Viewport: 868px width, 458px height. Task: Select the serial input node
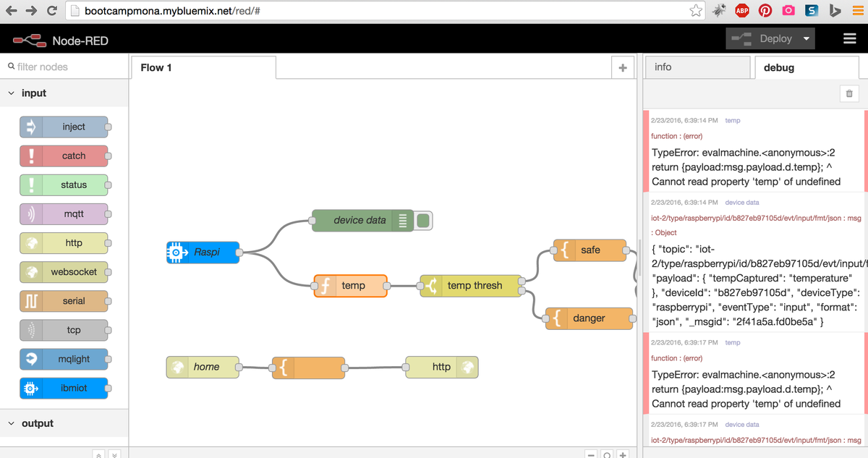[x=64, y=301]
